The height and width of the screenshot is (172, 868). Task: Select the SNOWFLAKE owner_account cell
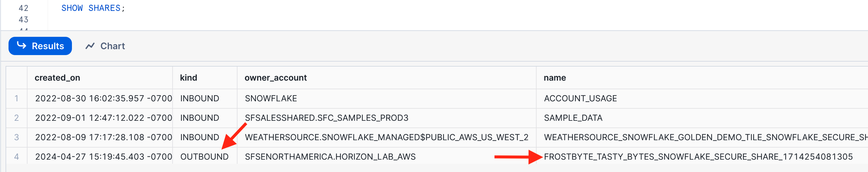point(270,98)
